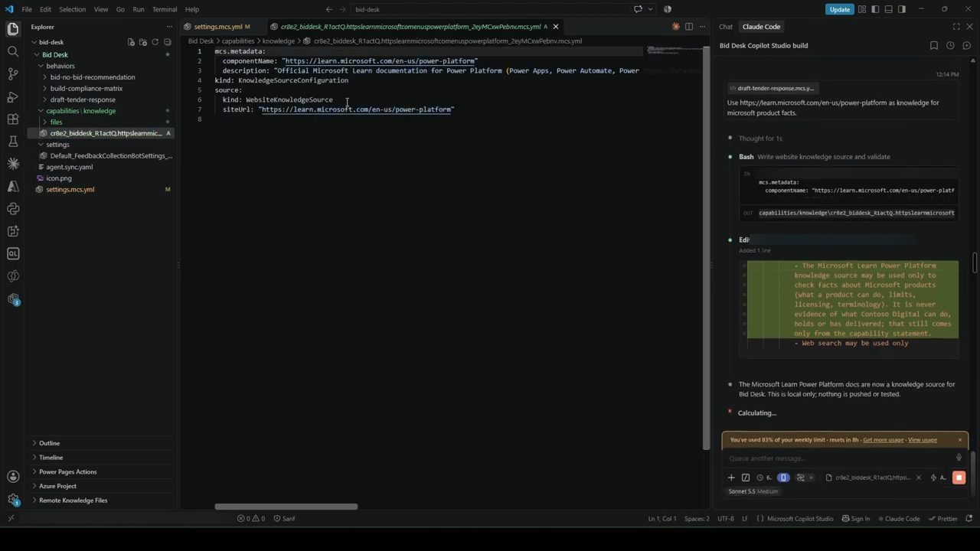Image resolution: width=980 pixels, height=551 pixels.
Task: Click New Folder icon in Explorer header
Action: [143, 42]
